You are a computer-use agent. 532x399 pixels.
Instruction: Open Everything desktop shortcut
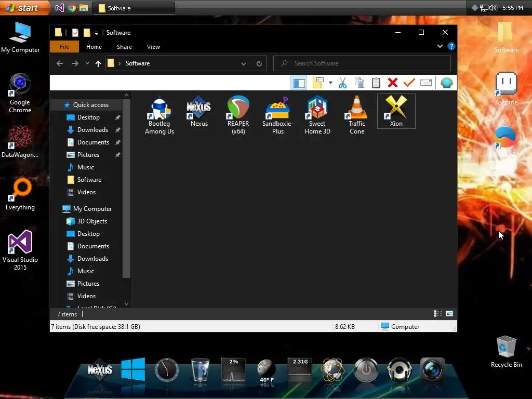click(x=20, y=194)
